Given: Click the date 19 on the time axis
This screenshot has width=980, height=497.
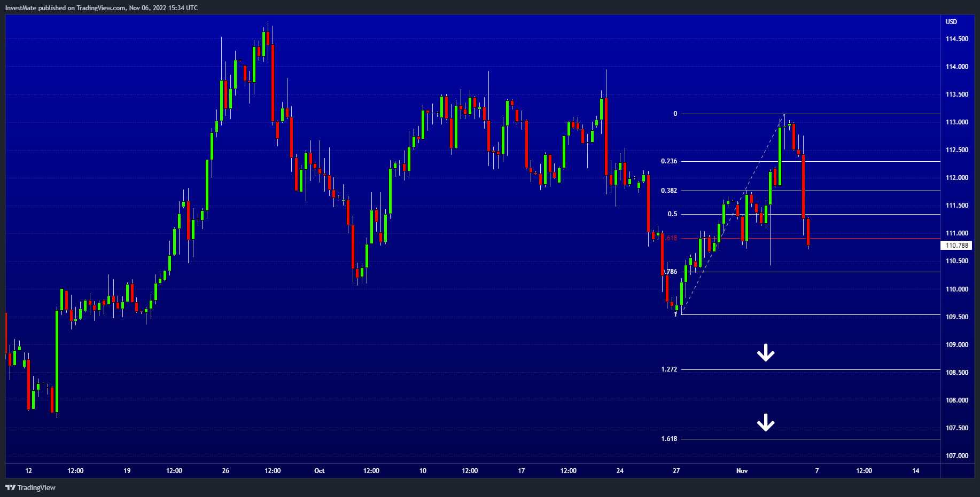Looking at the screenshot, I should 127,471.
